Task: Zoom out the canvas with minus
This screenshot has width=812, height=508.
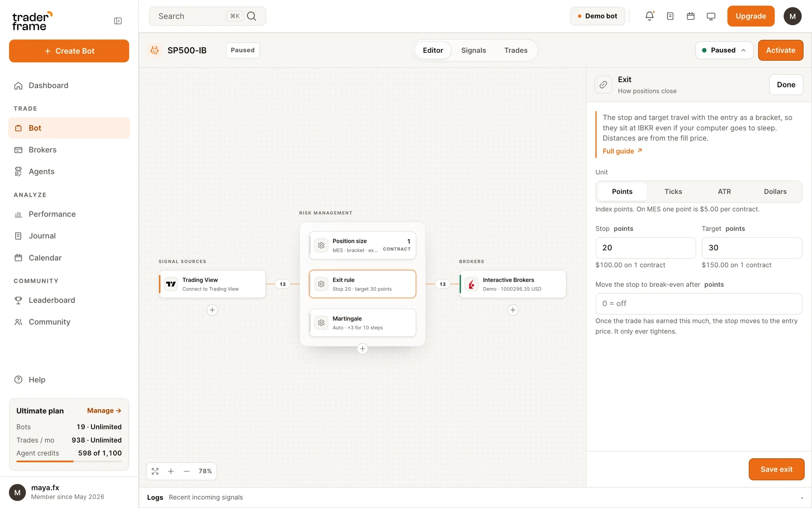Action: 186,471
